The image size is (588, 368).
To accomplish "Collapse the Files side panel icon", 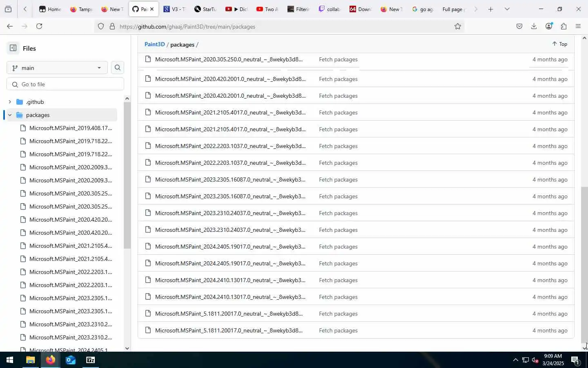I will [13, 48].
